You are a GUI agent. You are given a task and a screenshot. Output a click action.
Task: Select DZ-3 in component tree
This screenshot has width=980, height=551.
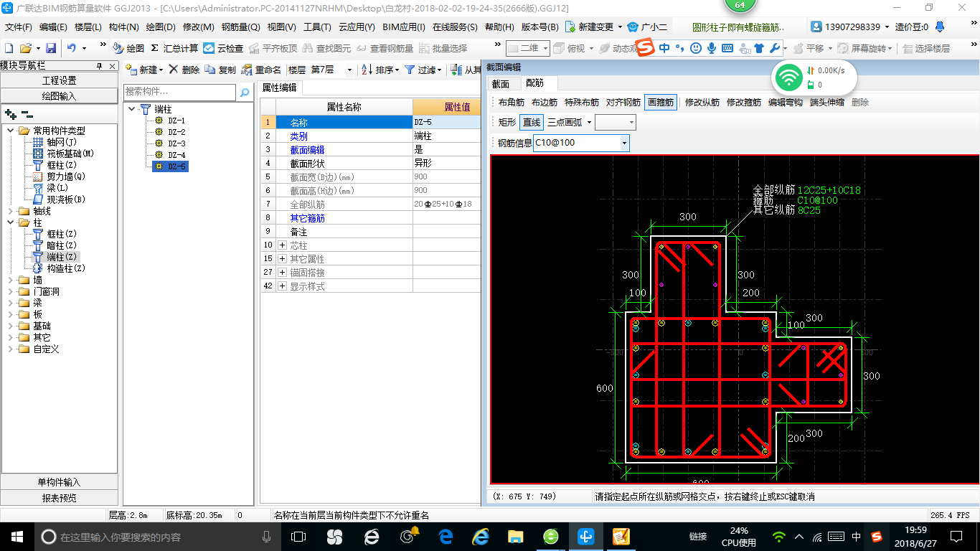[176, 143]
